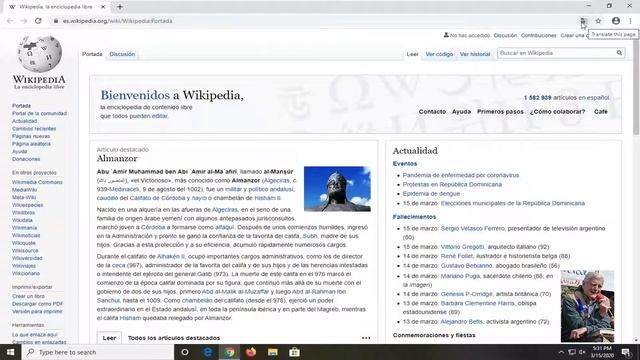Click the Type here to search box

(98, 352)
